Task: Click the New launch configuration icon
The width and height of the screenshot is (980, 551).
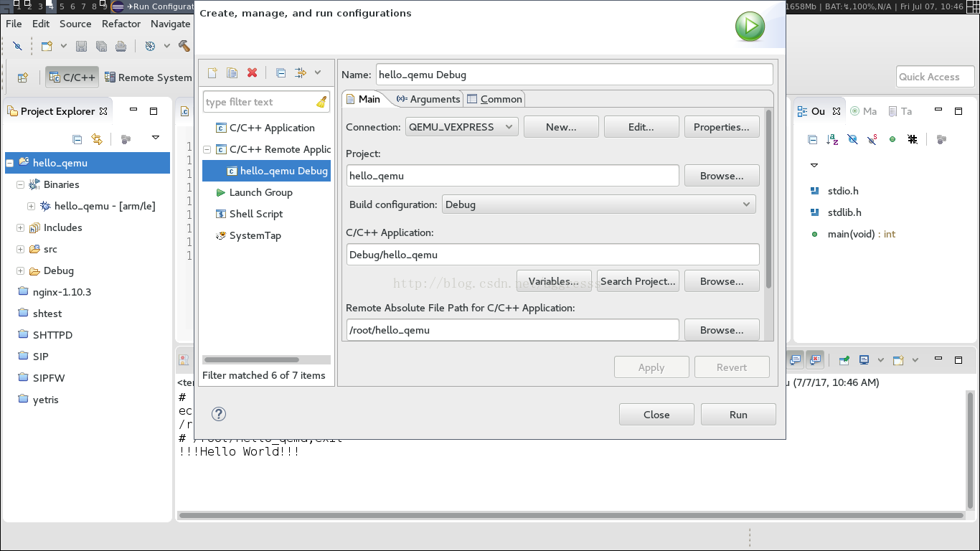Action: pyautogui.click(x=212, y=72)
